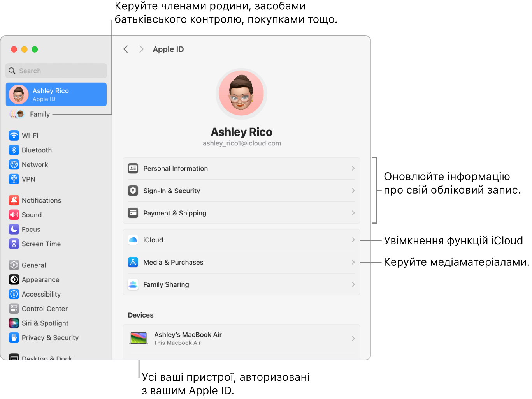Click the Focus label
The image size is (532, 399).
[31, 230]
